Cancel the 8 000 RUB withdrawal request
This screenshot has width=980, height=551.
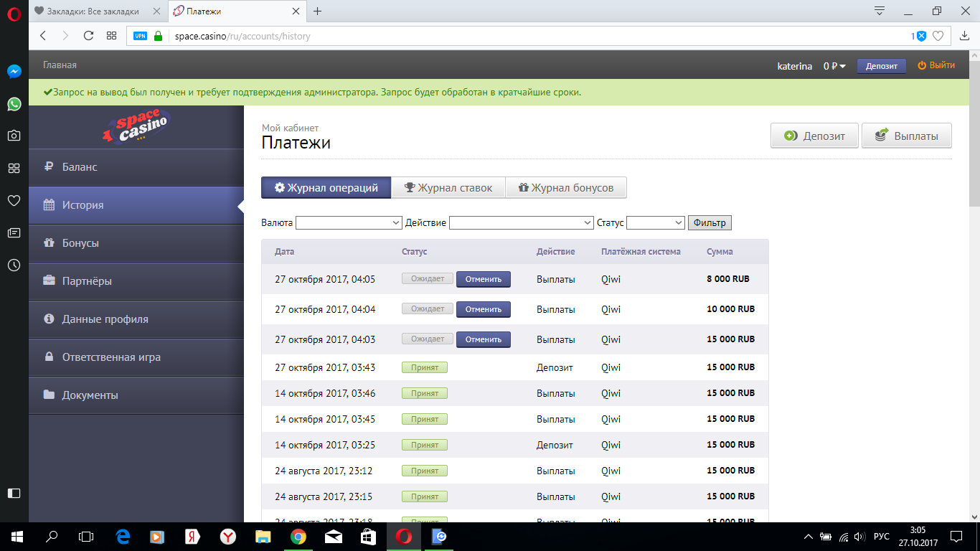tap(484, 279)
